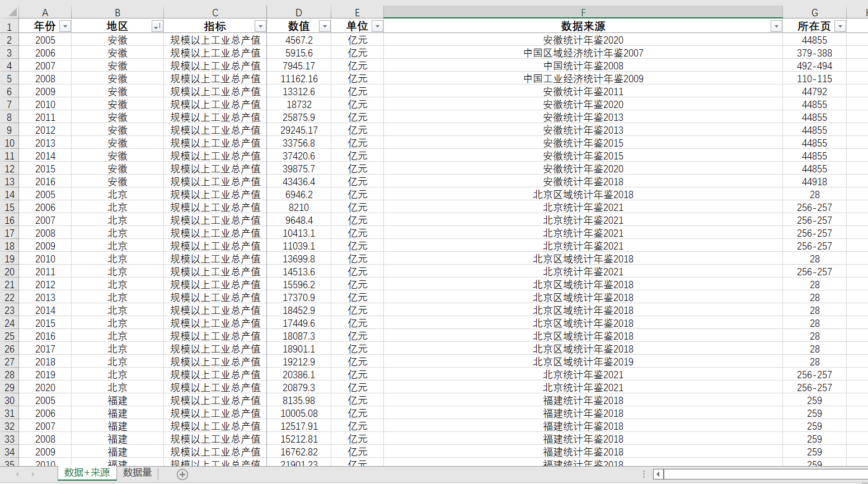Click cell with value 16762.82

299,452
